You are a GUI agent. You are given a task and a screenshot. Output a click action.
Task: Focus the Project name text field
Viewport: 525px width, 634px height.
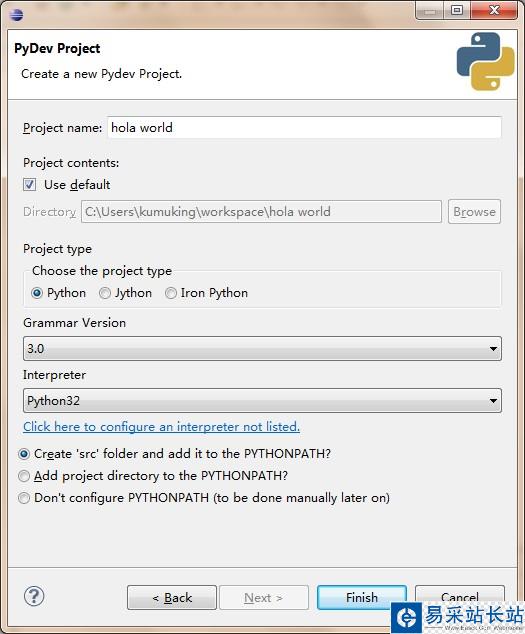pyautogui.click(x=304, y=128)
